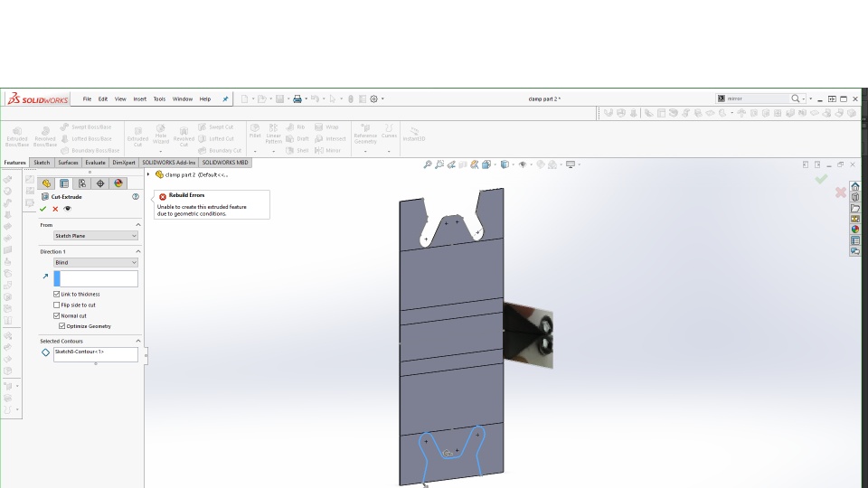Click the search magnifier button
The height and width of the screenshot is (488, 868).
pos(796,99)
